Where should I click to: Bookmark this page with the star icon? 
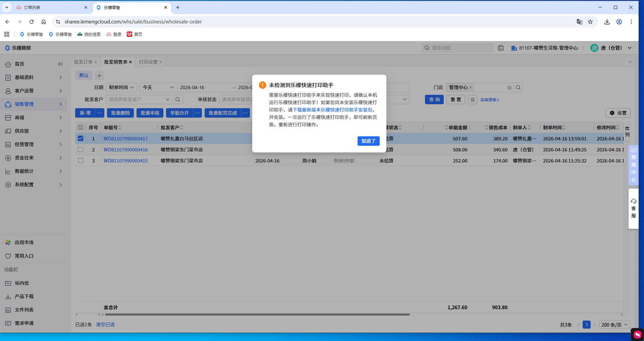pyautogui.click(x=590, y=22)
